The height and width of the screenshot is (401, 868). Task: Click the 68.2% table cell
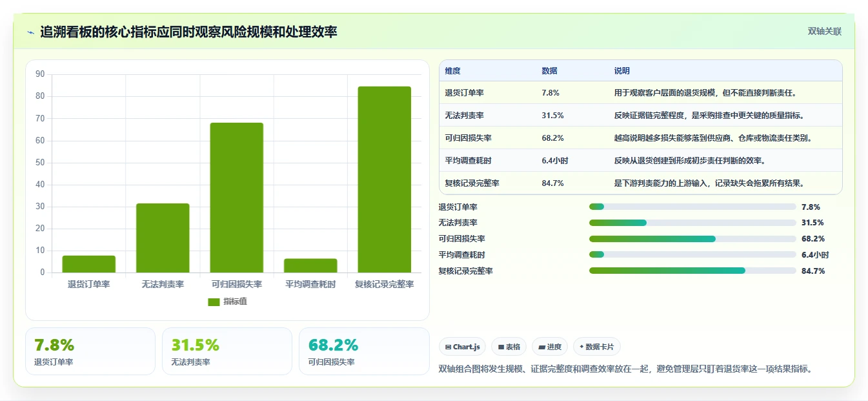coord(552,138)
